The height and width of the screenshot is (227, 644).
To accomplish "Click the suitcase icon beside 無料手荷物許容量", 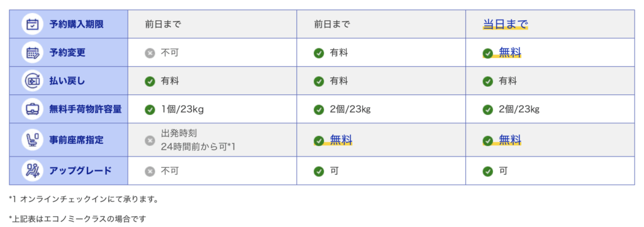I will click(33, 109).
